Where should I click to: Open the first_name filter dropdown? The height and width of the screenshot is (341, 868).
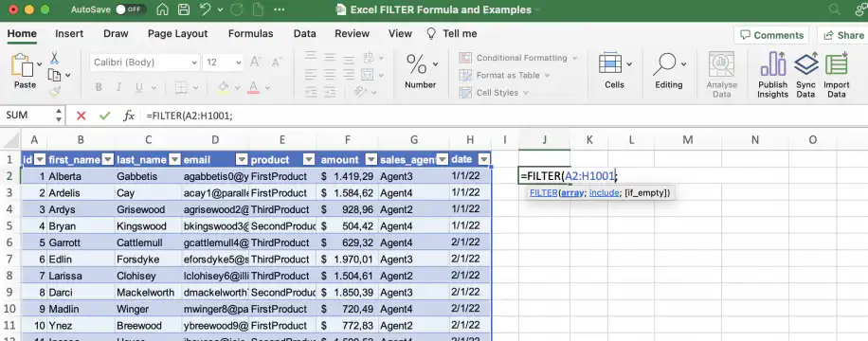[x=108, y=160]
